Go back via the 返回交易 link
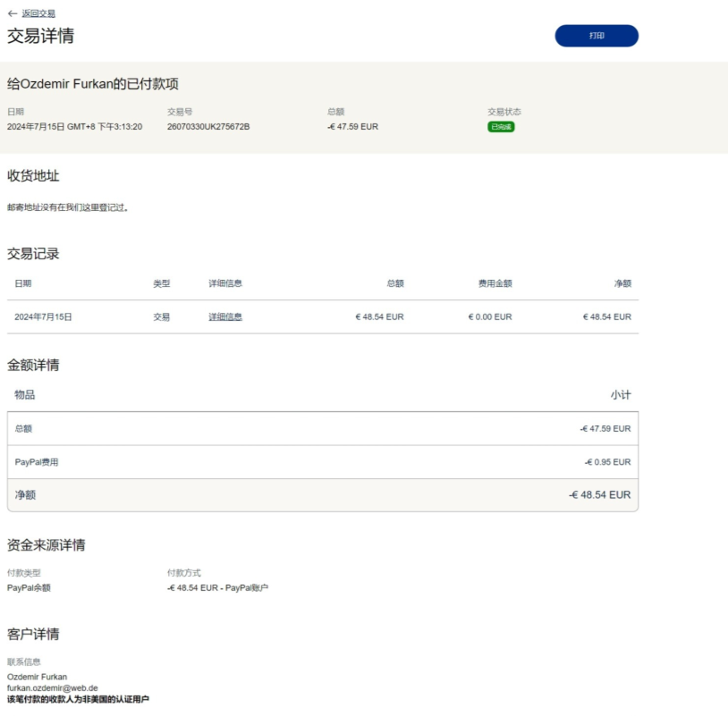The image size is (728, 716). point(38,13)
